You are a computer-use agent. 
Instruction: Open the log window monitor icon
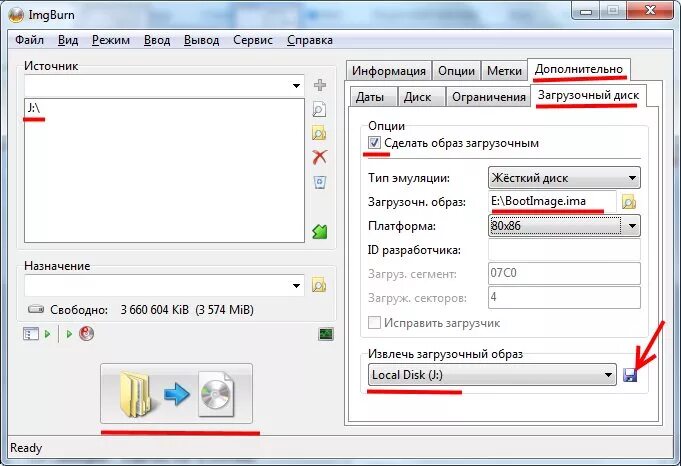click(326, 334)
